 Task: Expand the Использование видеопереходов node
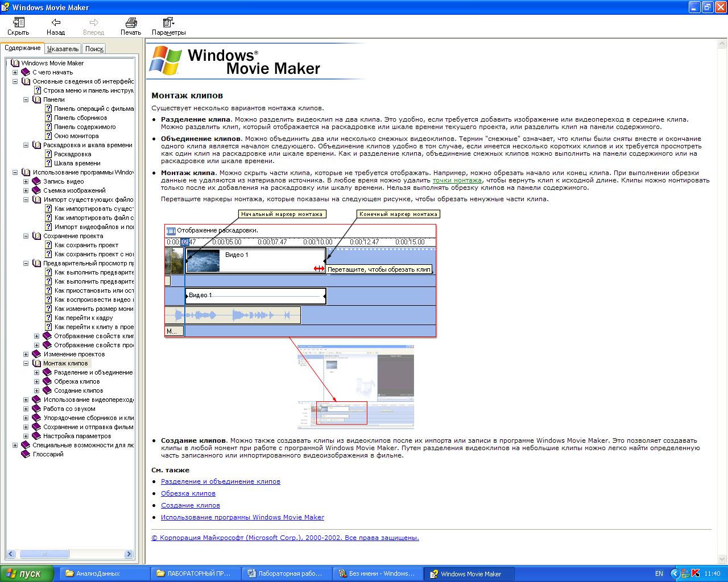[x=26, y=400]
